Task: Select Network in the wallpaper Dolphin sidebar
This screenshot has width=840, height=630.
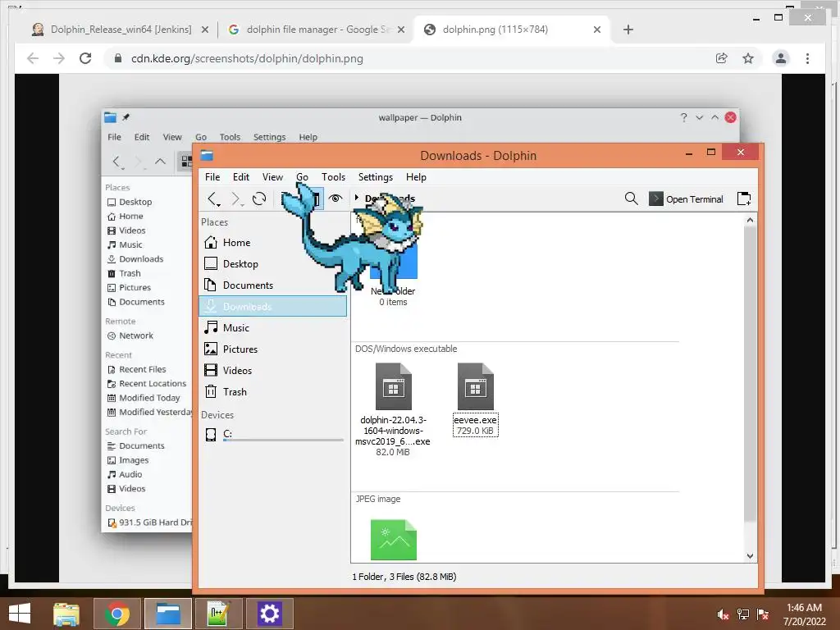Action: 130,336
